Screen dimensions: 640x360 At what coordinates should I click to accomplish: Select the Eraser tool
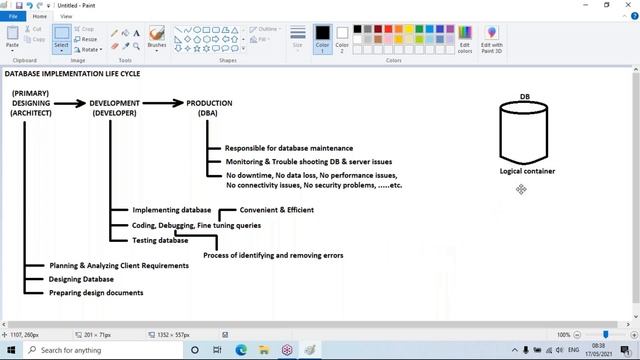pos(115,46)
